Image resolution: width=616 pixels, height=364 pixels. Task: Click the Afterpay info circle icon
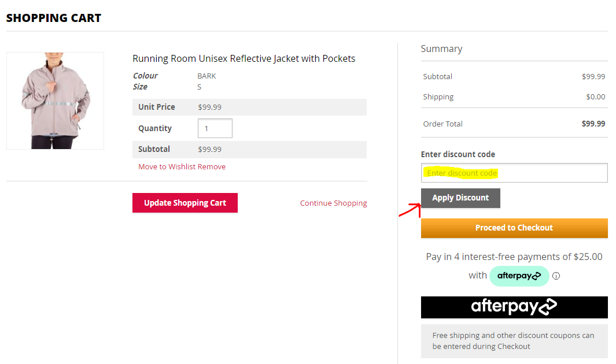(x=556, y=276)
